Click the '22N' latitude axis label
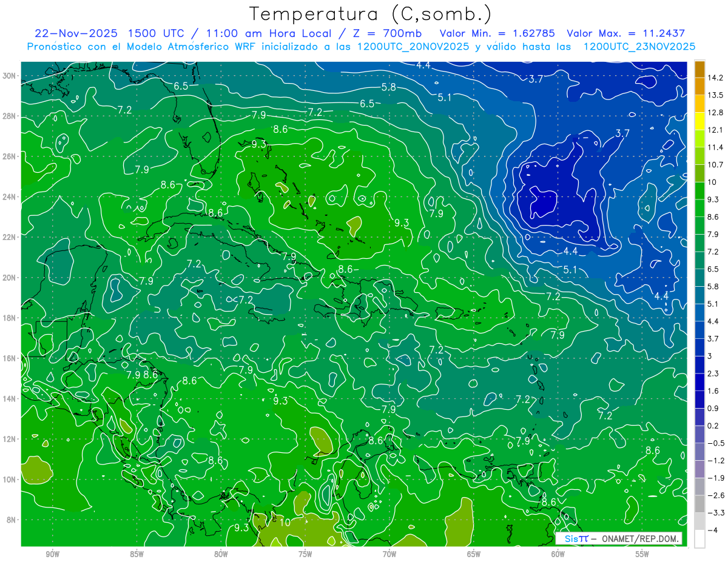Screen dimensions: 728x562 click(10, 237)
